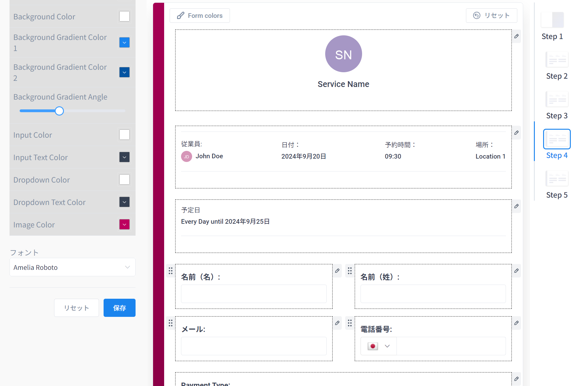Click the Location 1 value

[490, 156]
